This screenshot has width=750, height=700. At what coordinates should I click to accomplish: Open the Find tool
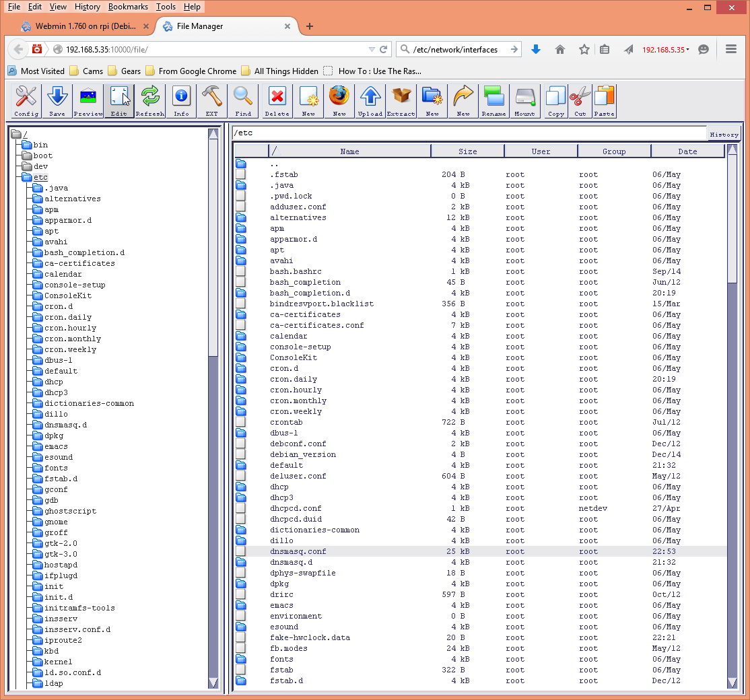coord(242,100)
